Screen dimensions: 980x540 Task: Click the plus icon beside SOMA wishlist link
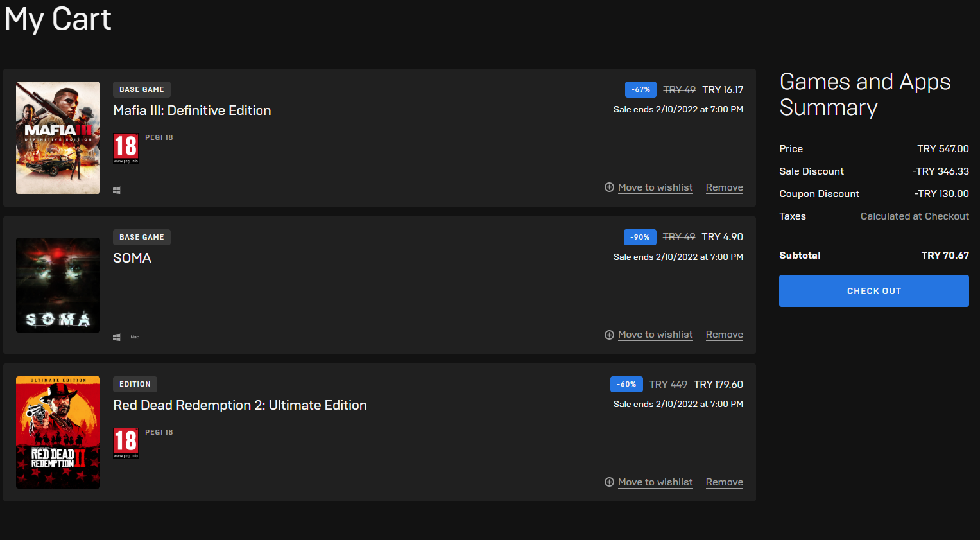(x=609, y=335)
